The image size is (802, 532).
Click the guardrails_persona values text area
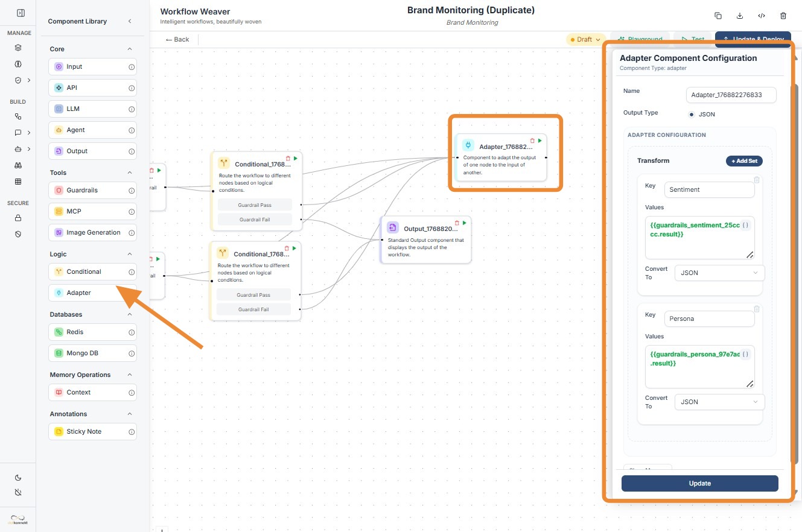coord(700,367)
